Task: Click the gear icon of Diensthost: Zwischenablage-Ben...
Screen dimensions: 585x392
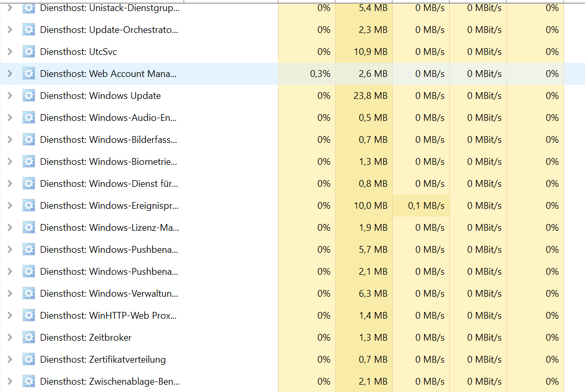Action: [29, 382]
